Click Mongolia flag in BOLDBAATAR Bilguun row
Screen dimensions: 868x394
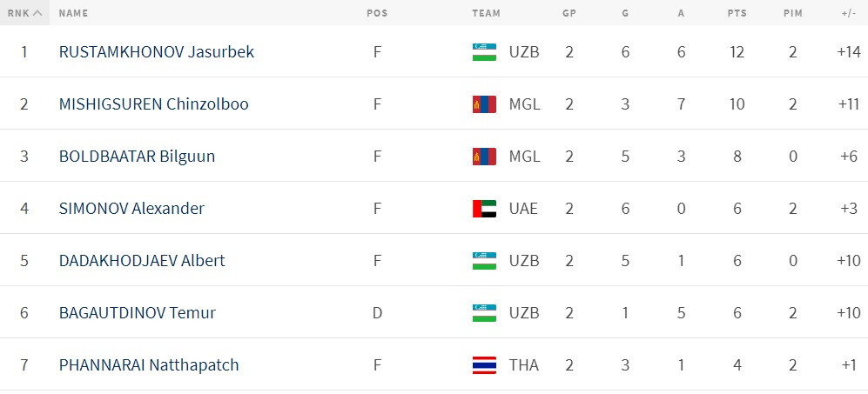[484, 157]
